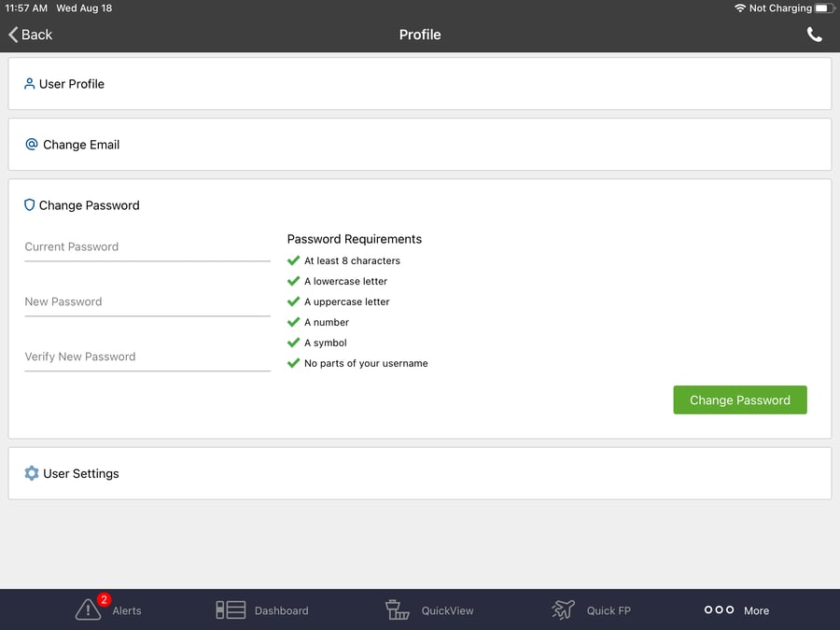Open the Dashboard icon in bottom navigation
The image size is (840, 630).
click(230, 609)
